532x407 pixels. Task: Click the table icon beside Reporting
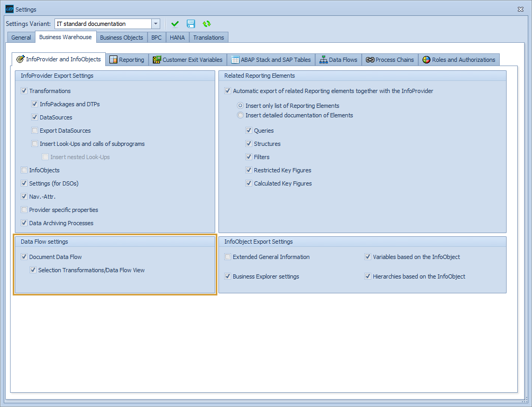pos(113,59)
